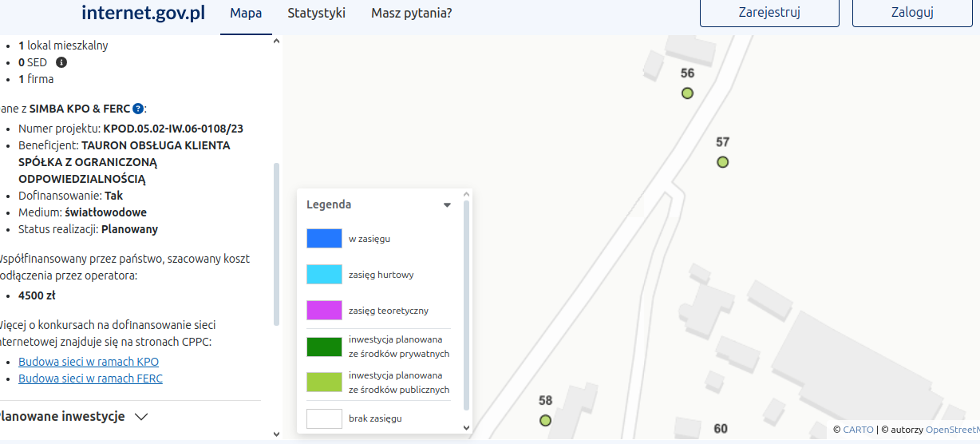Select map point for address 56
Screen dimensions: 980x444
click(x=687, y=93)
